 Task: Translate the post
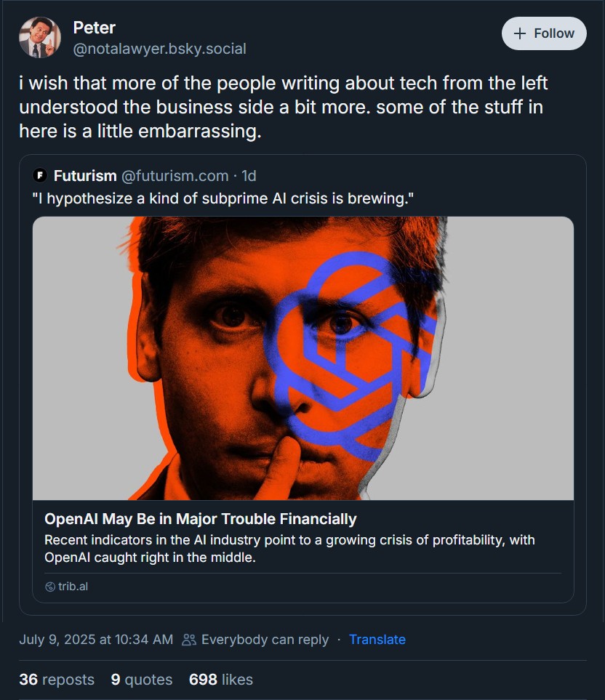click(x=377, y=640)
